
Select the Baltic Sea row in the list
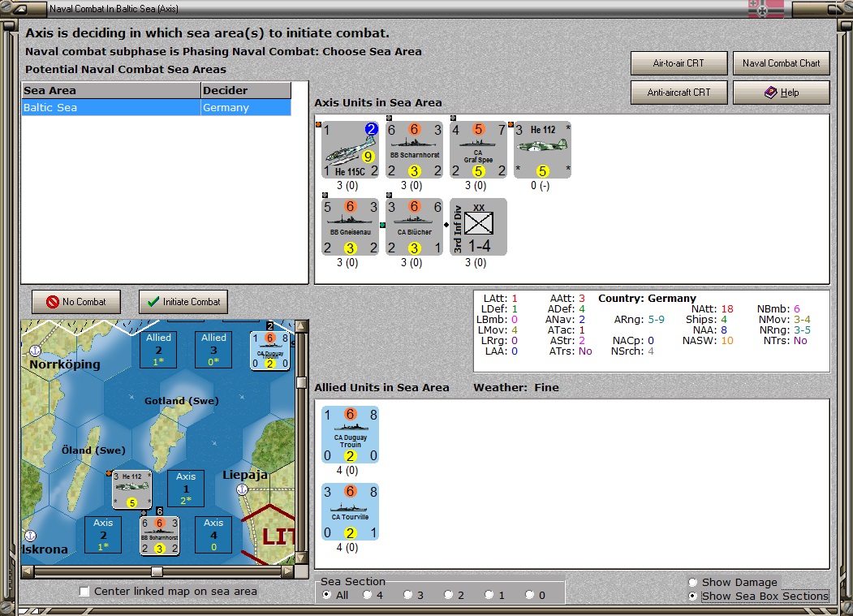click(156, 108)
